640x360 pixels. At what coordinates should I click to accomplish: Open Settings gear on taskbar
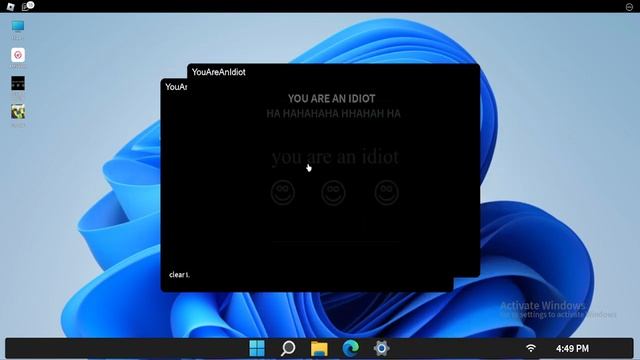point(381,348)
